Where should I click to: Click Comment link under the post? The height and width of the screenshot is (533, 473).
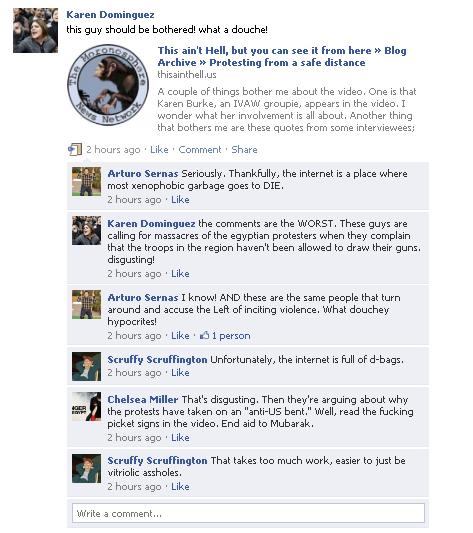coord(200,150)
